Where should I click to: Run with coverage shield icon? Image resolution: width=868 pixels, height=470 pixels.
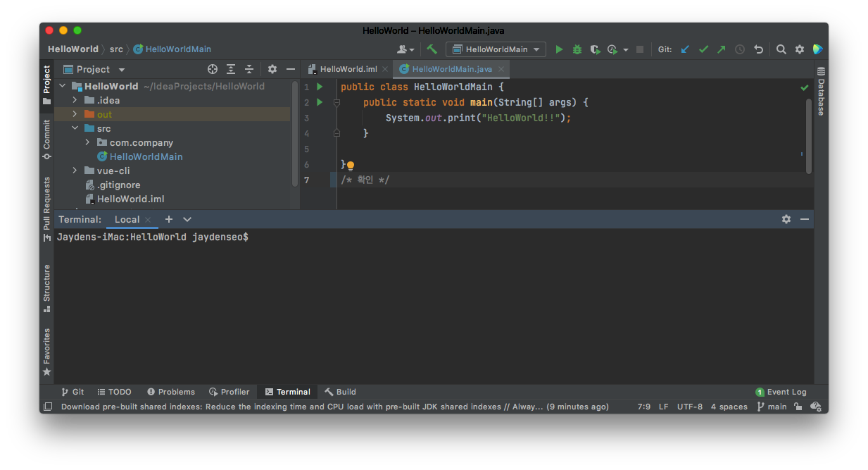(x=595, y=49)
